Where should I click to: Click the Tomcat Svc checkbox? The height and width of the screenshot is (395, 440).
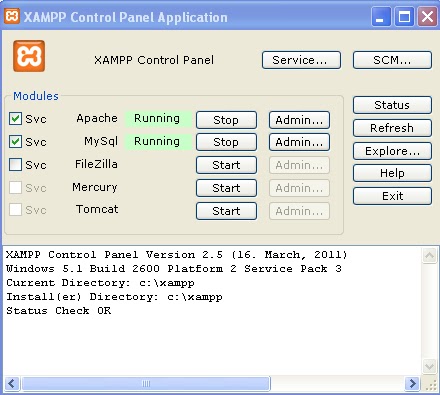[15, 210]
